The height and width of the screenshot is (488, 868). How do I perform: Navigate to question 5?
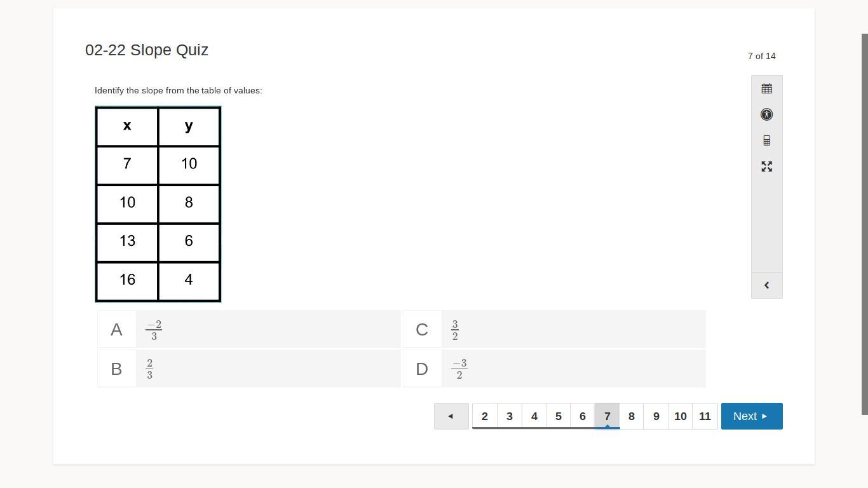click(x=559, y=416)
